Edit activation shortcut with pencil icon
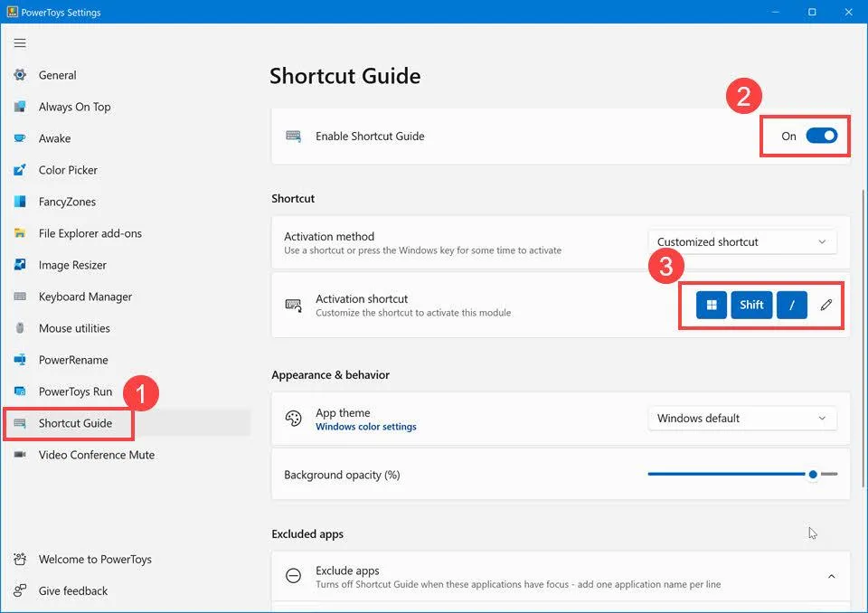The width and height of the screenshot is (868, 613). pos(826,305)
